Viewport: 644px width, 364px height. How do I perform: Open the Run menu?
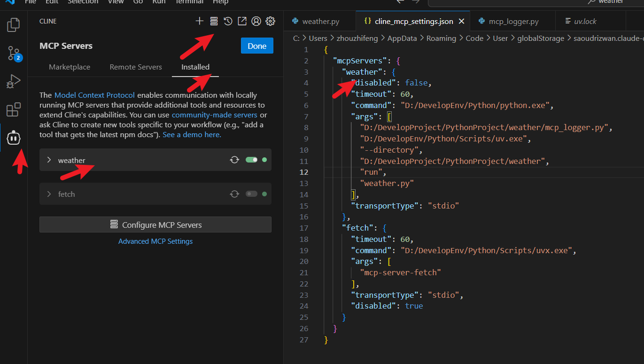pyautogui.click(x=159, y=2)
